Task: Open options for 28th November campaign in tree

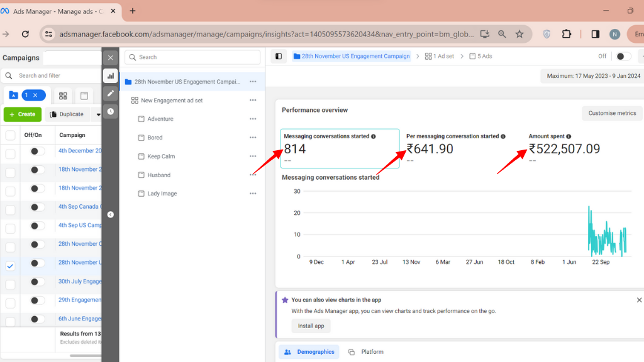Action: 253,82
